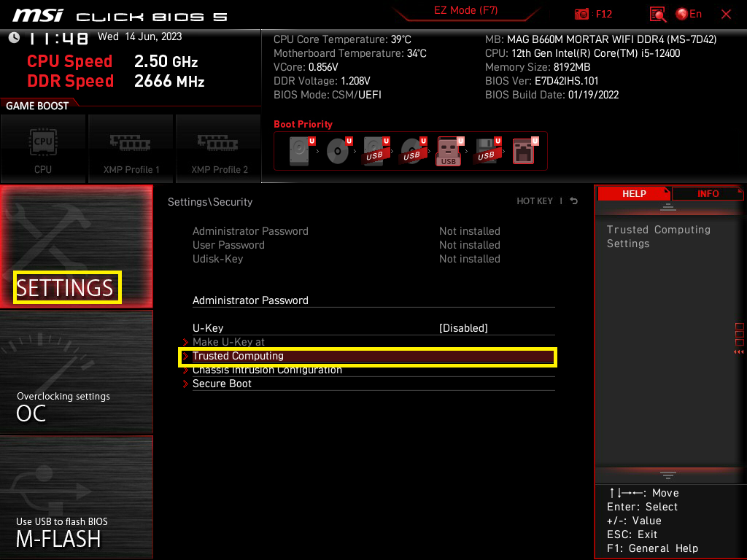Viewport: 747px width, 560px height.
Task: Click Udisk-Key 'Not installed' status
Action: click(470, 259)
